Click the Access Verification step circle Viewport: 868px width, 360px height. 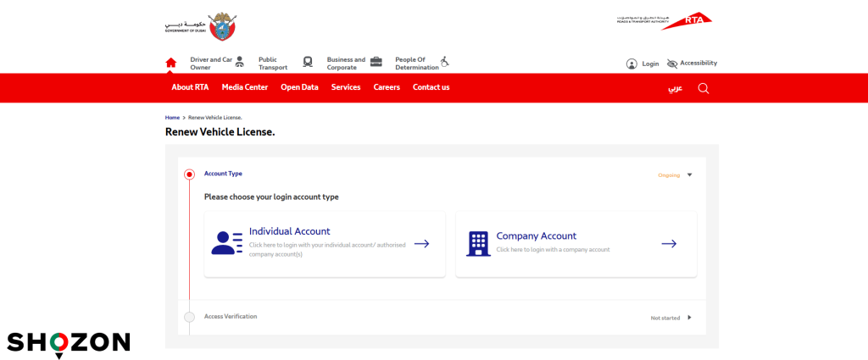coord(190,318)
